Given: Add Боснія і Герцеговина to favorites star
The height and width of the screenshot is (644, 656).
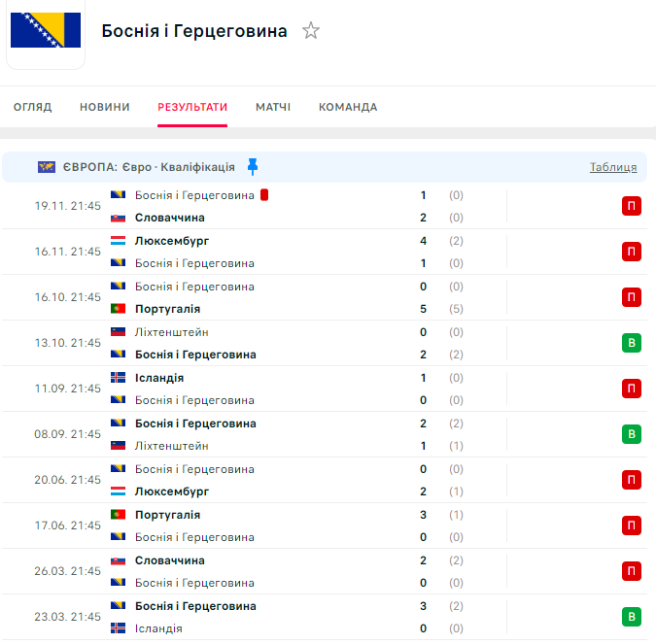Looking at the screenshot, I should click(x=311, y=31).
